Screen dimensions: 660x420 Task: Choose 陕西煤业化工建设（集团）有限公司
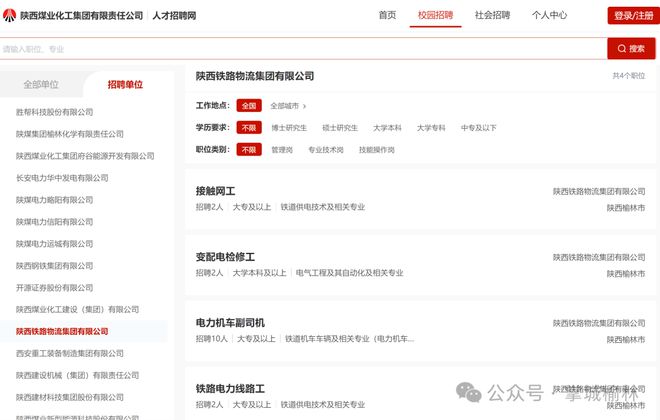coord(77,309)
